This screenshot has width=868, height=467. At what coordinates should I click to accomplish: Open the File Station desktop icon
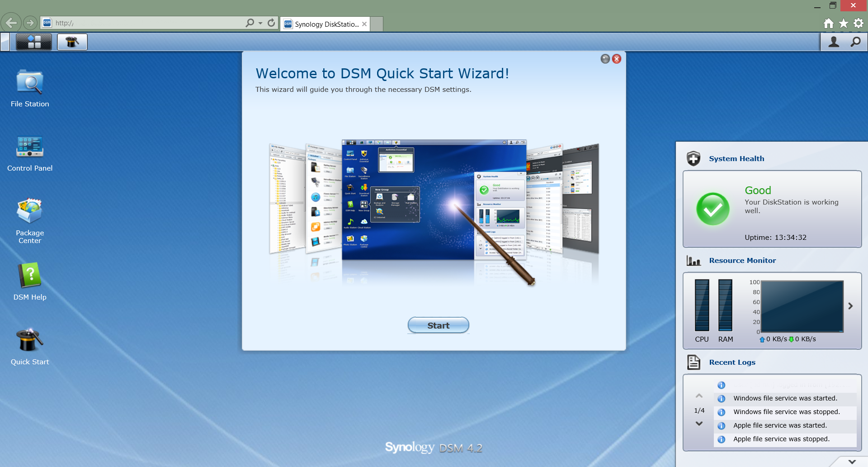click(x=30, y=89)
